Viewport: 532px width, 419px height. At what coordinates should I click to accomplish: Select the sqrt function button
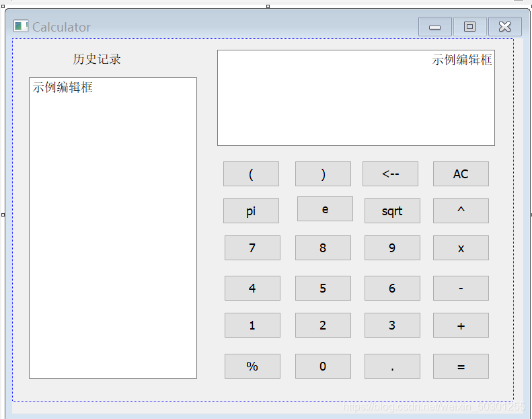click(392, 211)
